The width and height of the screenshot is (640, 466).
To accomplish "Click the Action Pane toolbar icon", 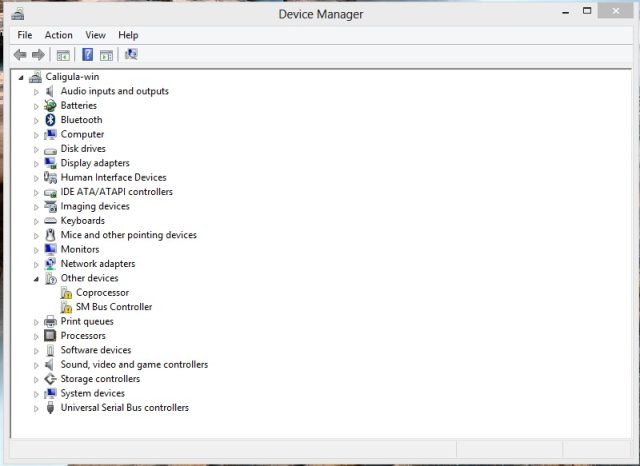I will coord(107,55).
